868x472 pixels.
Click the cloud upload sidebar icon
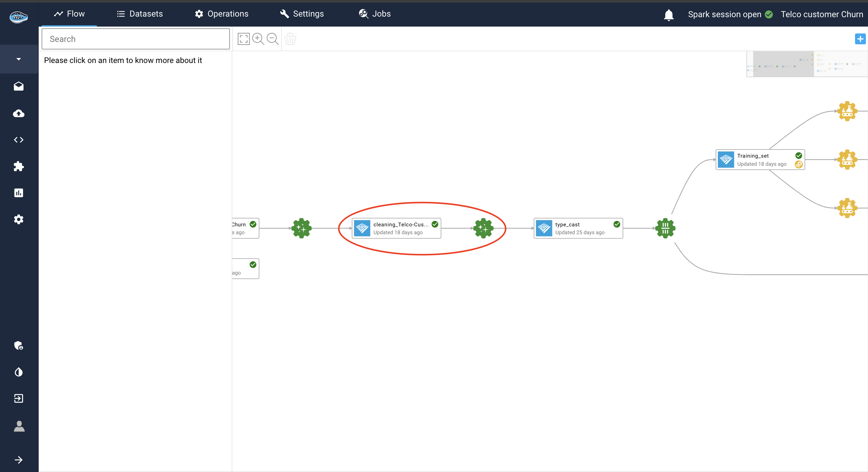coord(18,113)
